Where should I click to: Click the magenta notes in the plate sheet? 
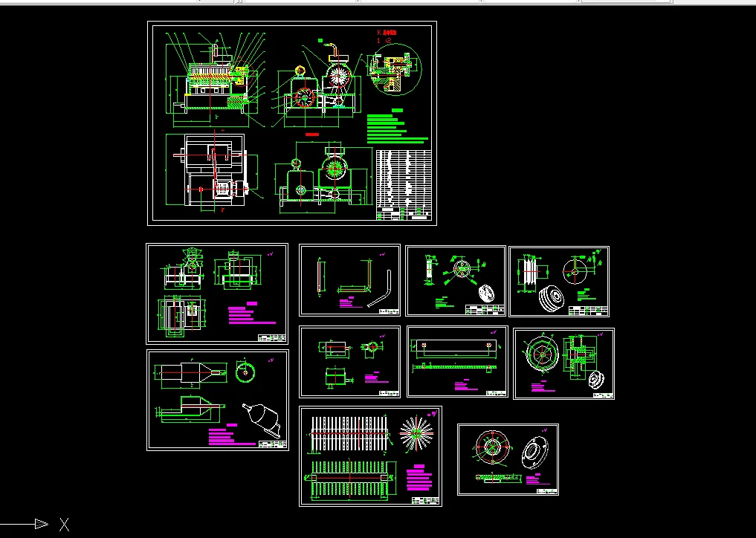pyautogui.click(x=466, y=385)
